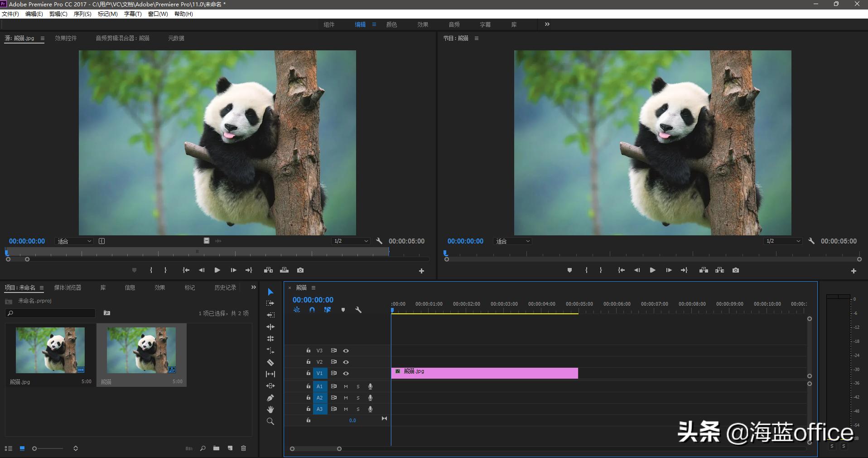The width and height of the screenshot is (868, 458).
Task: Mute audio track A1
Action: pos(346,387)
